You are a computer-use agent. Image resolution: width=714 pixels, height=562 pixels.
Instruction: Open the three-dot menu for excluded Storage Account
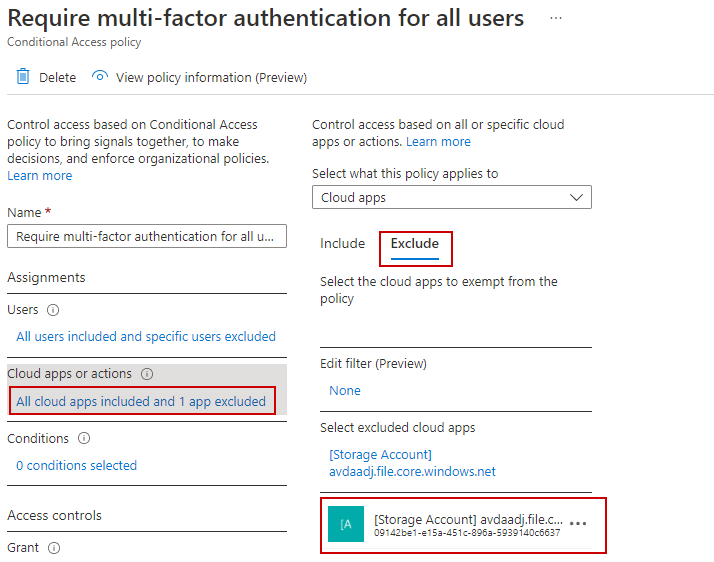coord(577,524)
